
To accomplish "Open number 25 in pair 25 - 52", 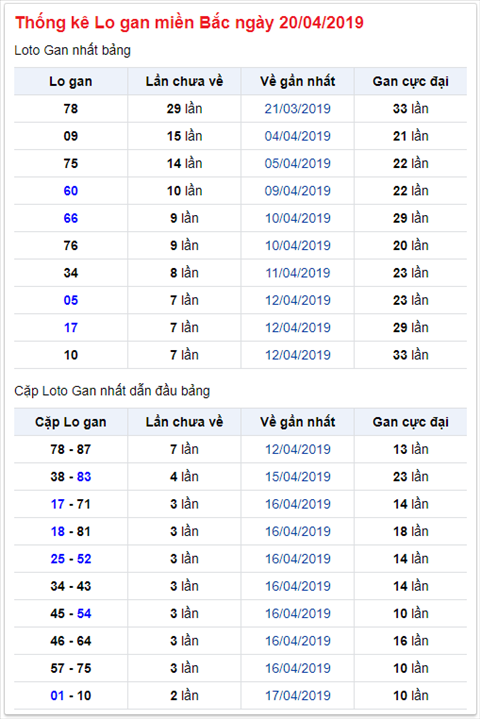I will tap(58, 559).
